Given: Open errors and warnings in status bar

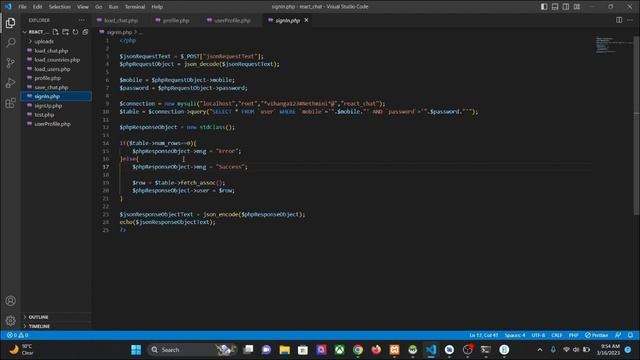Looking at the screenshot, I should [18, 335].
